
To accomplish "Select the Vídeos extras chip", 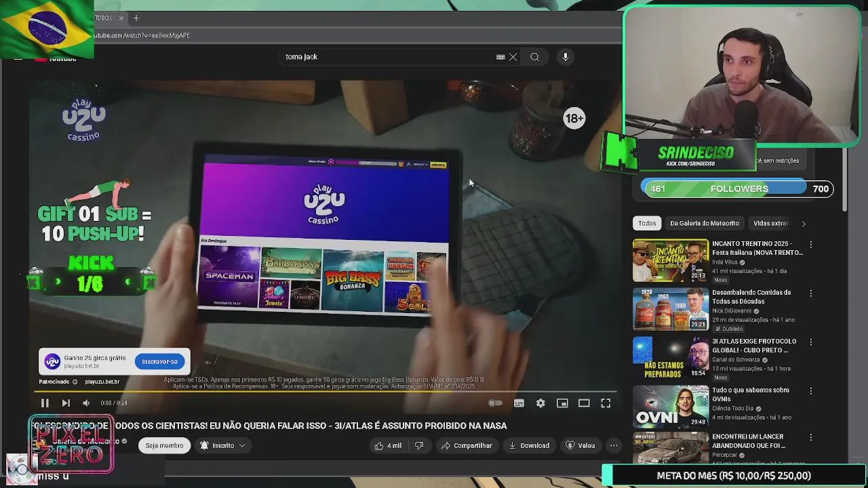I will (771, 223).
